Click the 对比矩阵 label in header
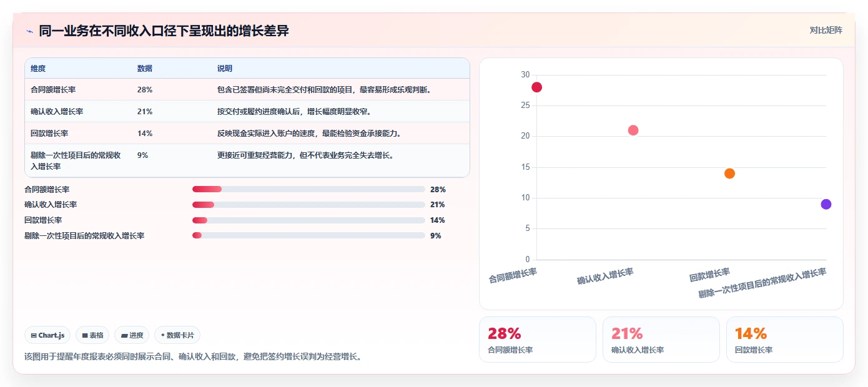 826,30
